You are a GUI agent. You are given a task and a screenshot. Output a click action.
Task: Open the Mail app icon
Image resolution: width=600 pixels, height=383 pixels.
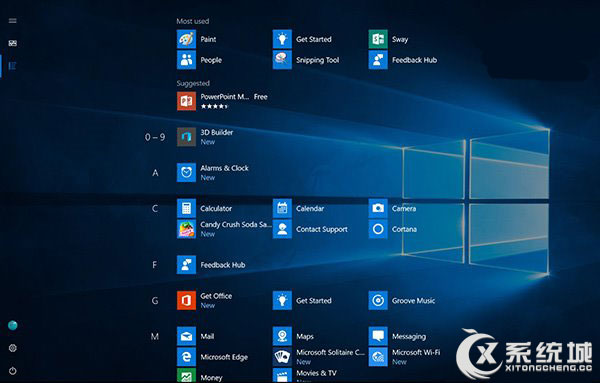point(186,336)
